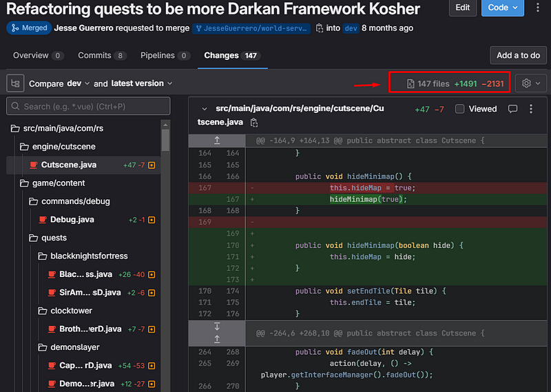Select Cutscene.java in the file tree
This screenshot has height=392, width=551.
click(83, 165)
